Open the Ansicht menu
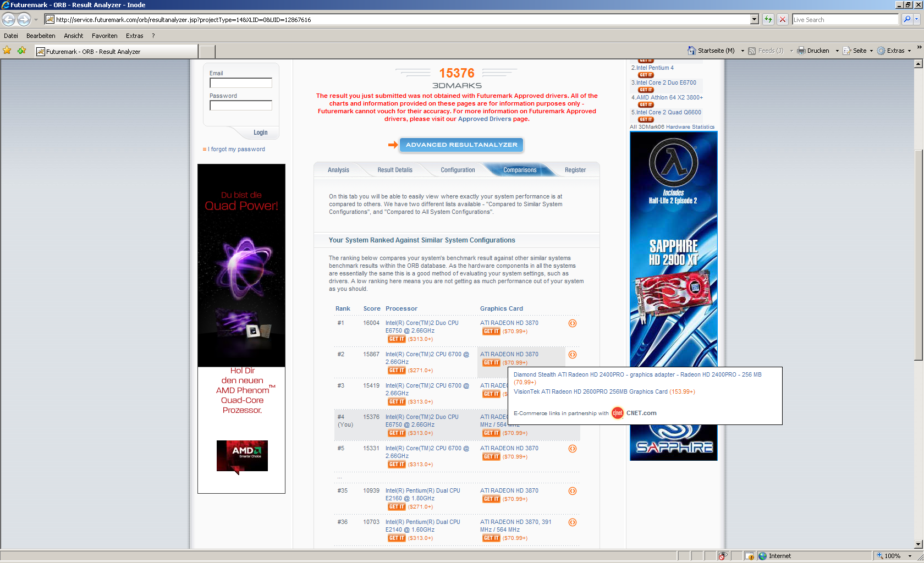 point(74,36)
